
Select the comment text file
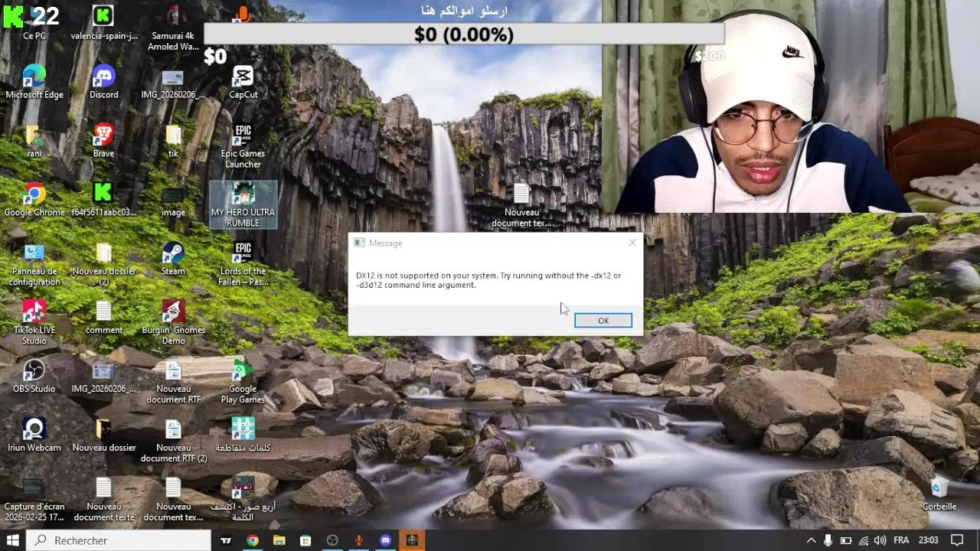(x=103, y=318)
